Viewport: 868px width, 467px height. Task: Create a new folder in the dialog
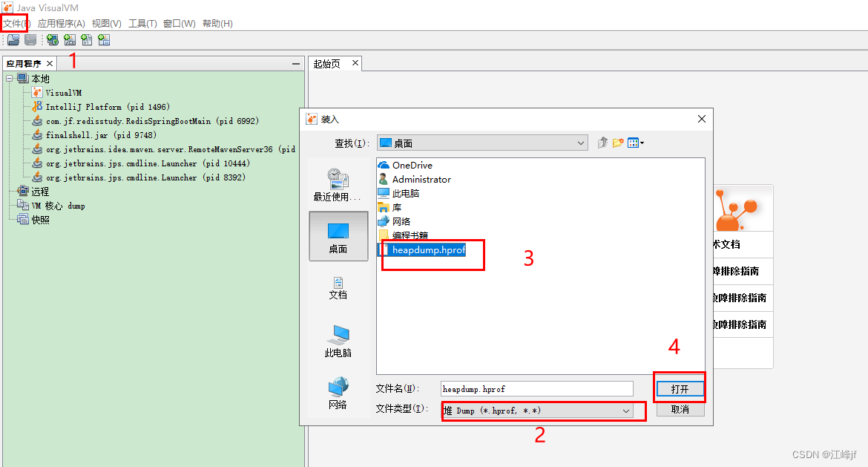pyautogui.click(x=618, y=143)
